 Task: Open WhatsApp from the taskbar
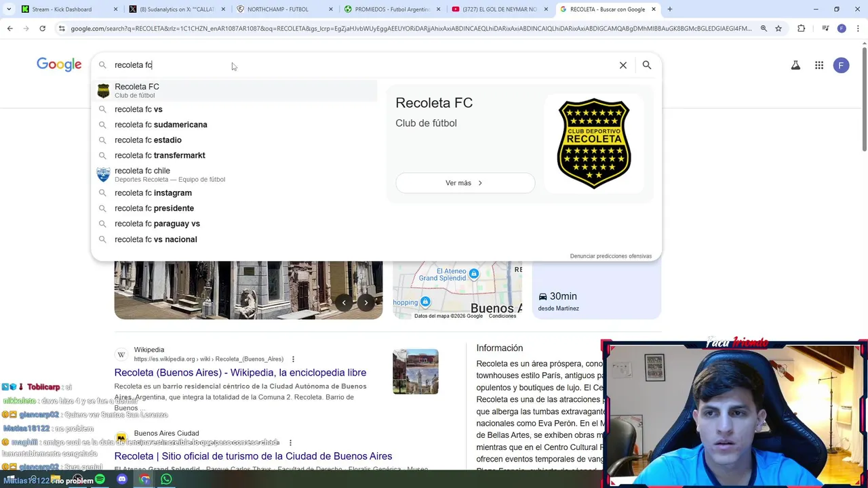[x=166, y=479]
